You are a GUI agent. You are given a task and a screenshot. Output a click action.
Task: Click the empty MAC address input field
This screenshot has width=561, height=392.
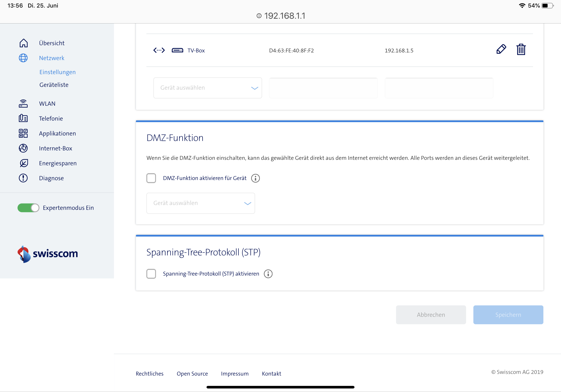[x=323, y=88]
